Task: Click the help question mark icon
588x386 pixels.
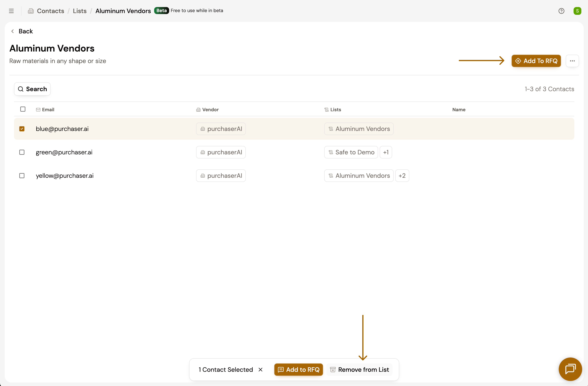Action: [x=561, y=11]
